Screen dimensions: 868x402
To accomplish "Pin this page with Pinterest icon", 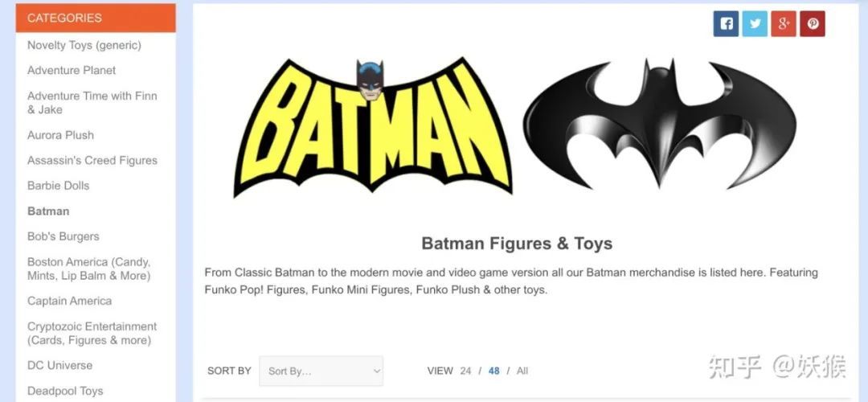I will 812,24.
